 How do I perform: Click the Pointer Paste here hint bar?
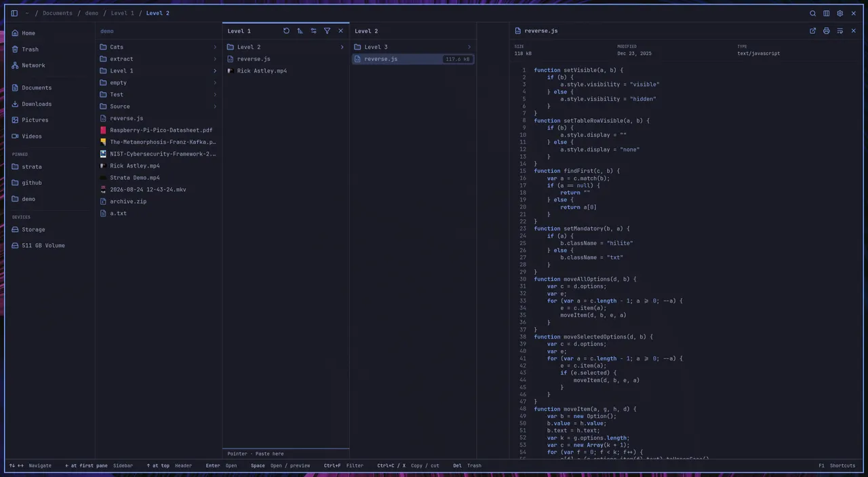(286, 454)
